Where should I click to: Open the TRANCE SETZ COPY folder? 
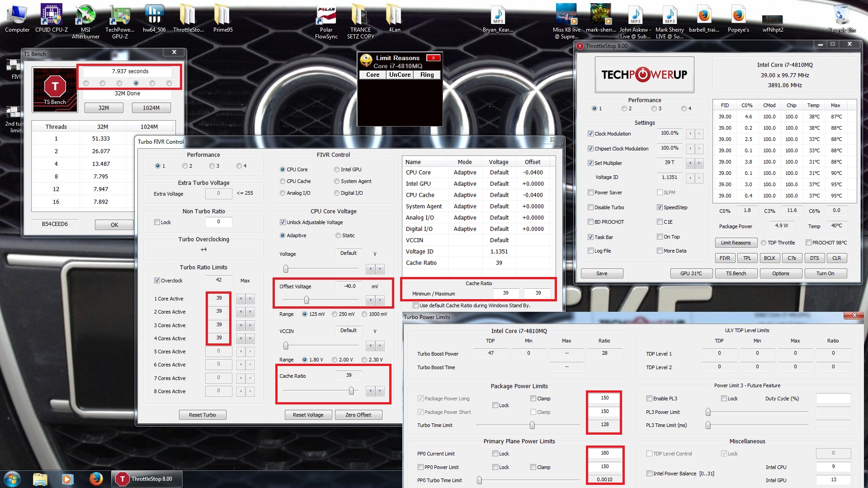pyautogui.click(x=360, y=21)
